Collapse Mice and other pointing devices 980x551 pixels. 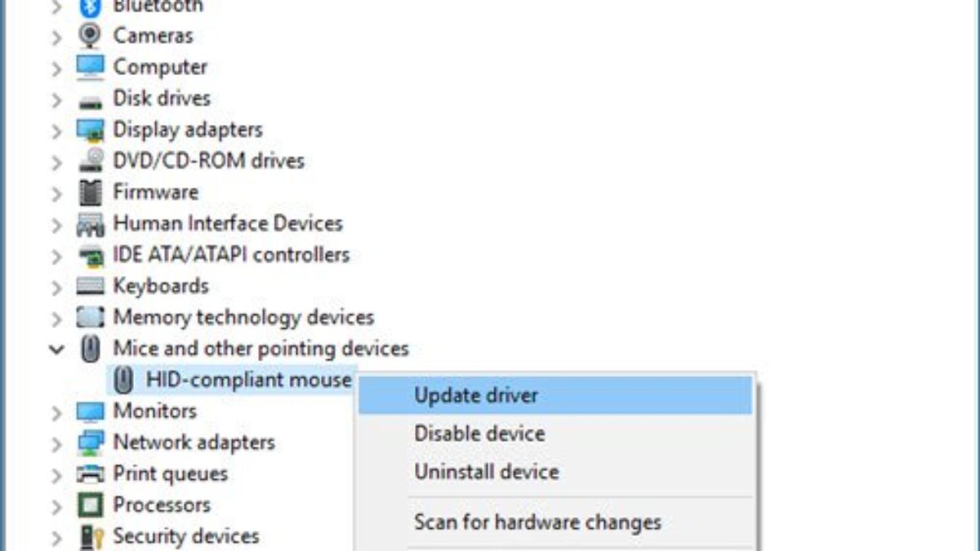point(56,349)
